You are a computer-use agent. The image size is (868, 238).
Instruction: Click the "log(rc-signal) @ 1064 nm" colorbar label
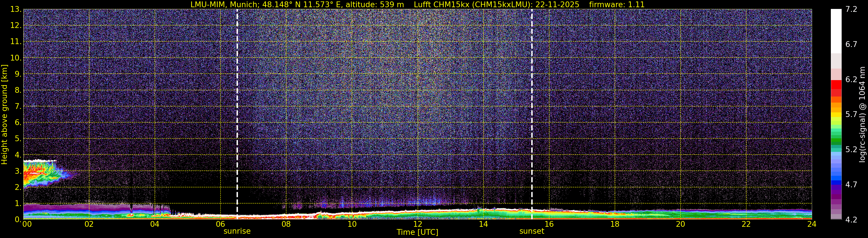click(862, 114)
